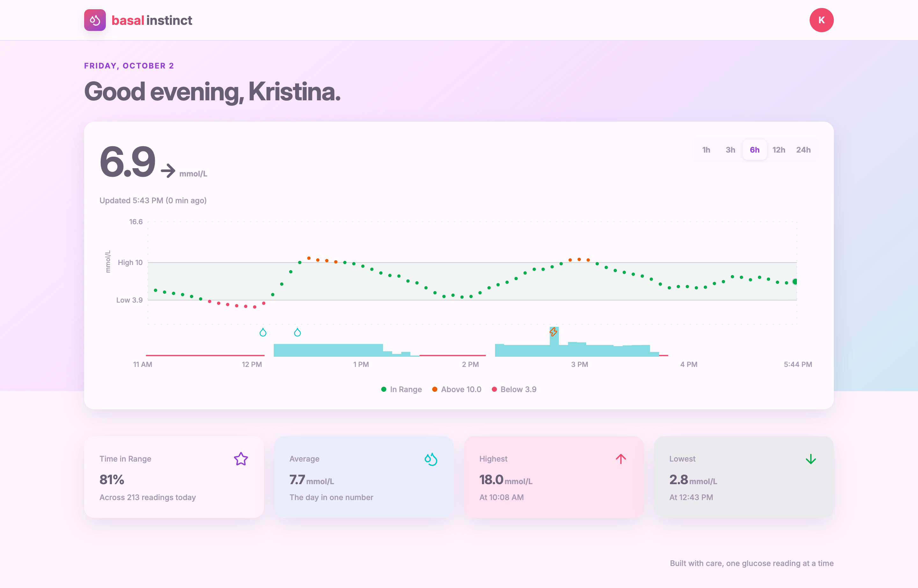Click the '11 AM' time axis label
This screenshot has height=588, width=918.
(x=142, y=364)
